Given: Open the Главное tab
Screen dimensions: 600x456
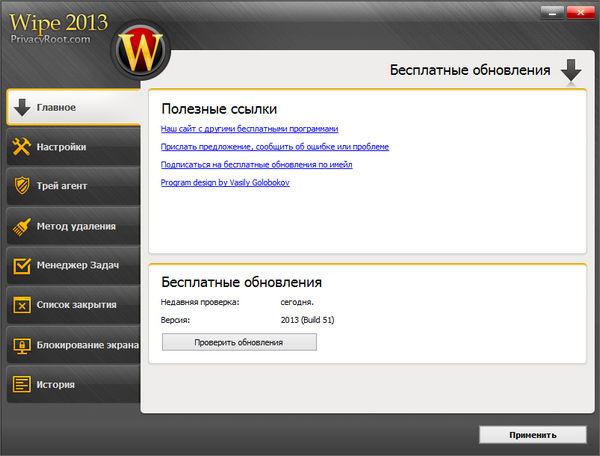Looking at the screenshot, I should pyautogui.click(x=73, y=107).
